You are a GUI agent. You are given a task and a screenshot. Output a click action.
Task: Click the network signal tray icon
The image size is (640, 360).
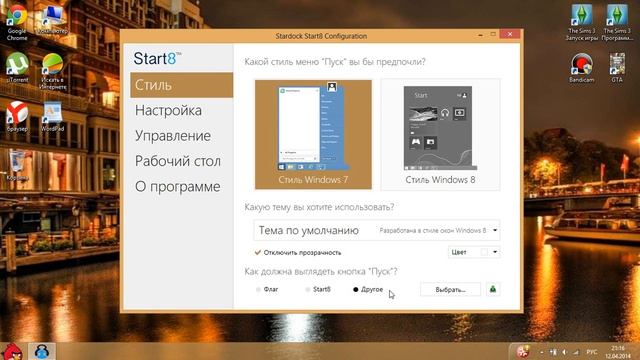(x=576, y=352)
